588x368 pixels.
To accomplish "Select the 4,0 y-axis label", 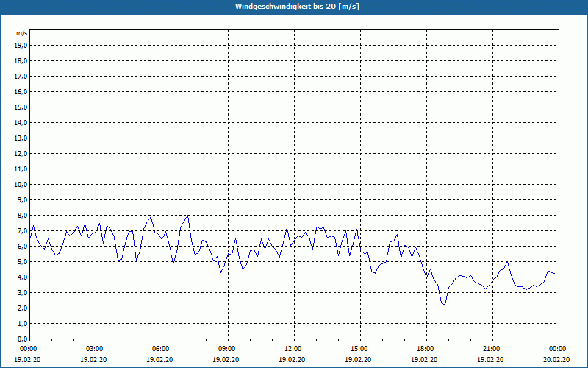I will tap(23, 277).
